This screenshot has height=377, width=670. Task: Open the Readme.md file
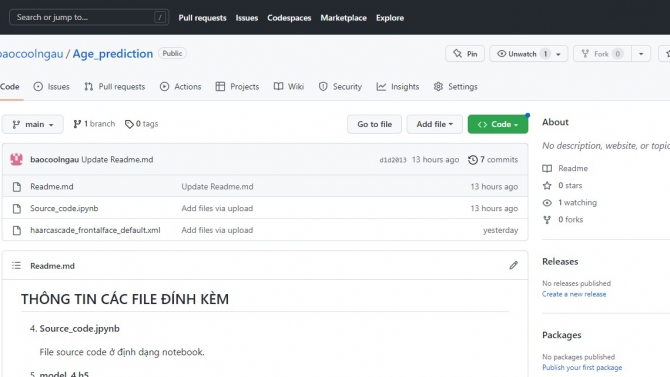pyautogui.click(x=52, y=187)
